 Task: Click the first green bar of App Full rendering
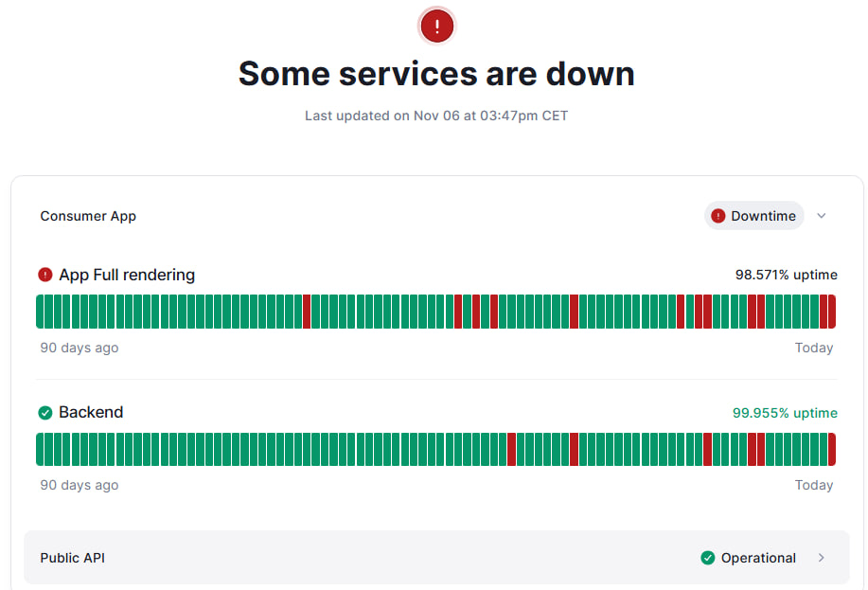coord(40,312)
